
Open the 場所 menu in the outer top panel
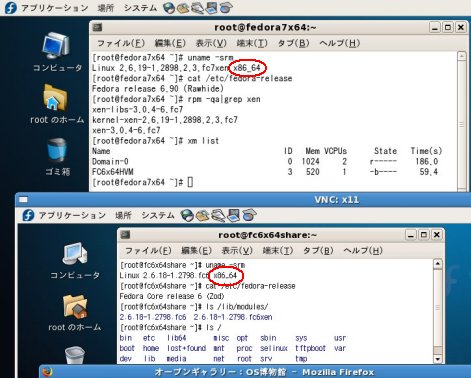click(106, 8)
